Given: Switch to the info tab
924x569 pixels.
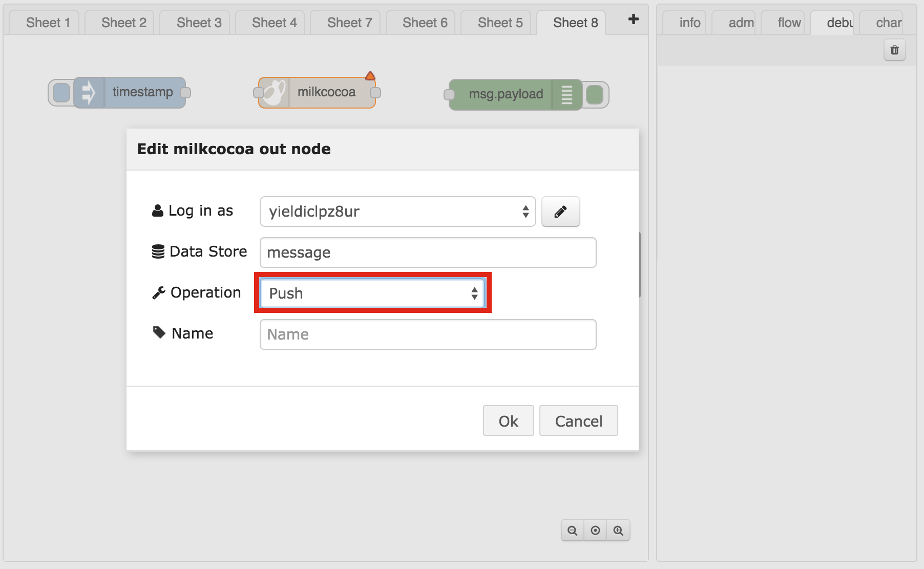Looking at the screenshot, I should pyautogui.click(x=689, y=22).
